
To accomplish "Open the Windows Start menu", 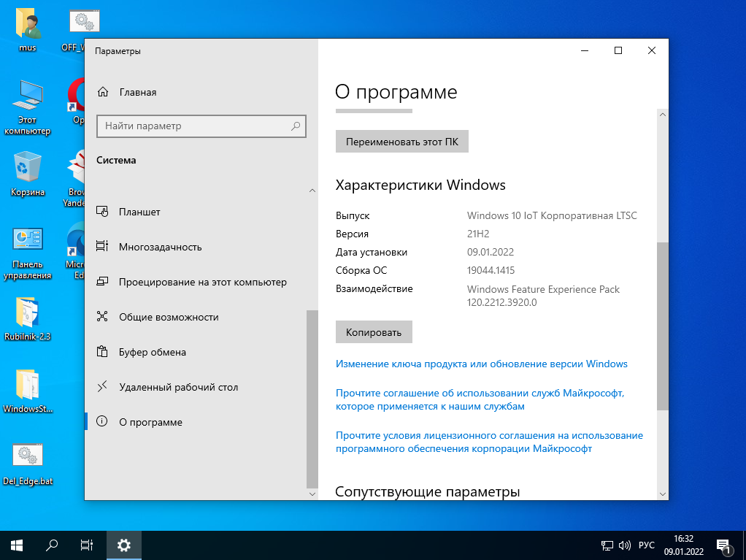I will [17, 545].
